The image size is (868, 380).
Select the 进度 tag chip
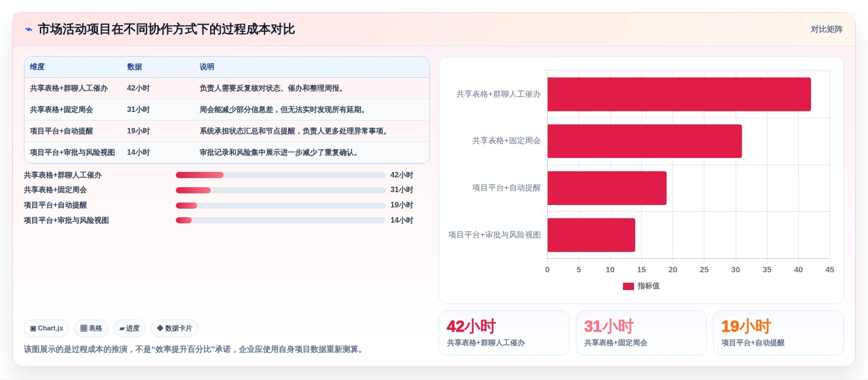click(129, 329)
